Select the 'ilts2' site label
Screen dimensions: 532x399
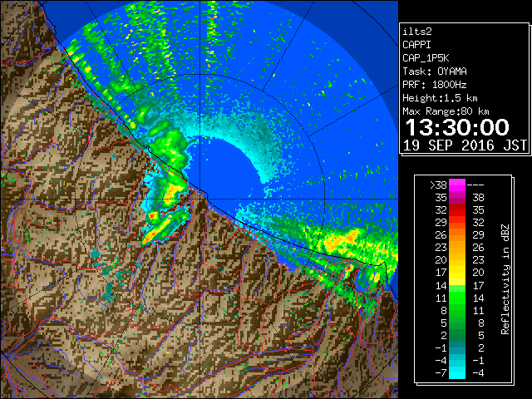tap(417, 32)
